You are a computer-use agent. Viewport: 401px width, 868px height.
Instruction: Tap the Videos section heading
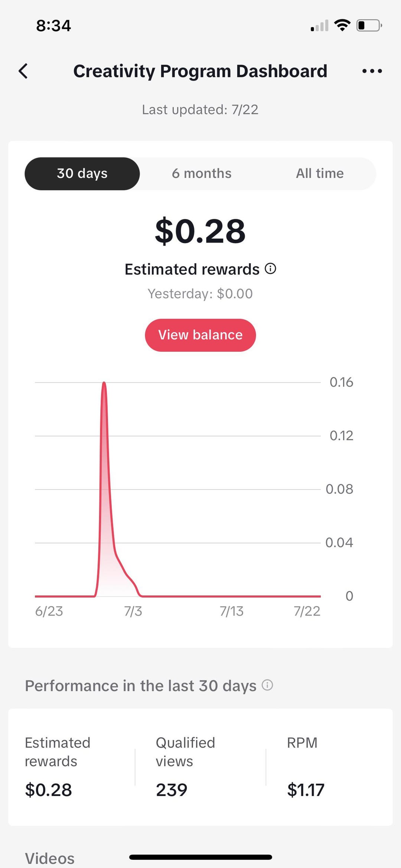(x=50, y=858)
